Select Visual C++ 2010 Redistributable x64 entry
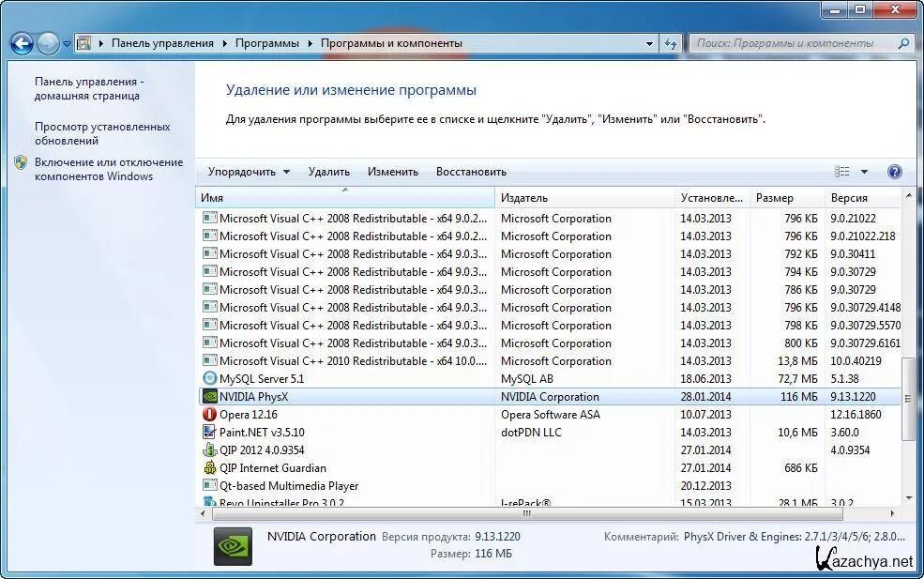This screenshot has height=579, width=924. coord(353,361)
